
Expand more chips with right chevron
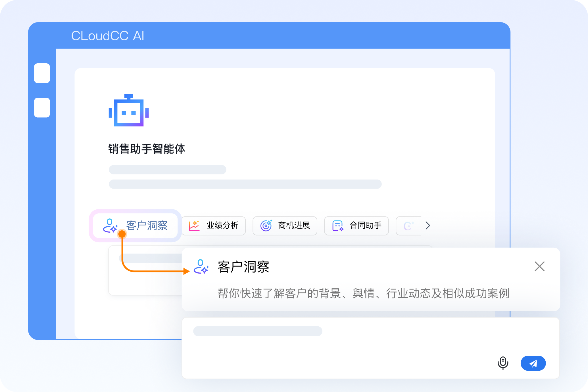pyautogui.click(x=428, y=226)
